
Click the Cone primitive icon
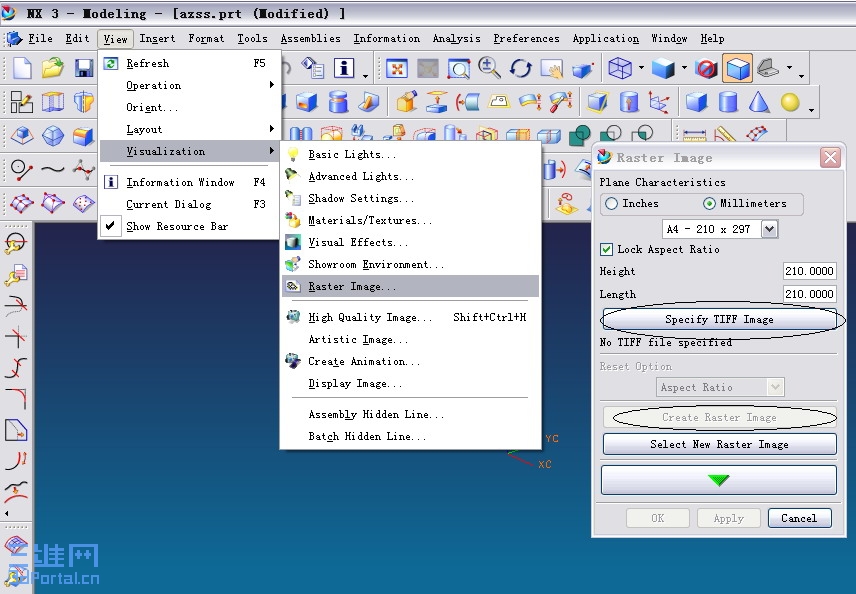[x=759, y=102]
